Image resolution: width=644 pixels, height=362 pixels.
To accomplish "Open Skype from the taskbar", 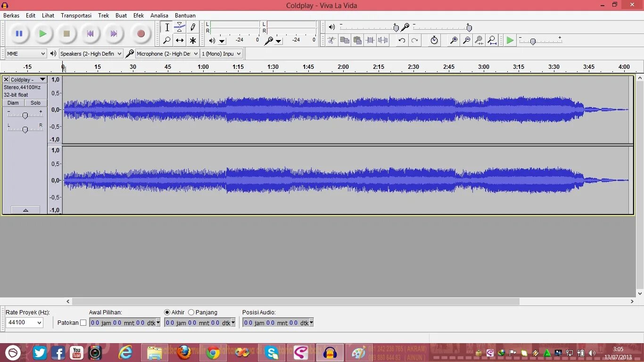I will point(272,353).
